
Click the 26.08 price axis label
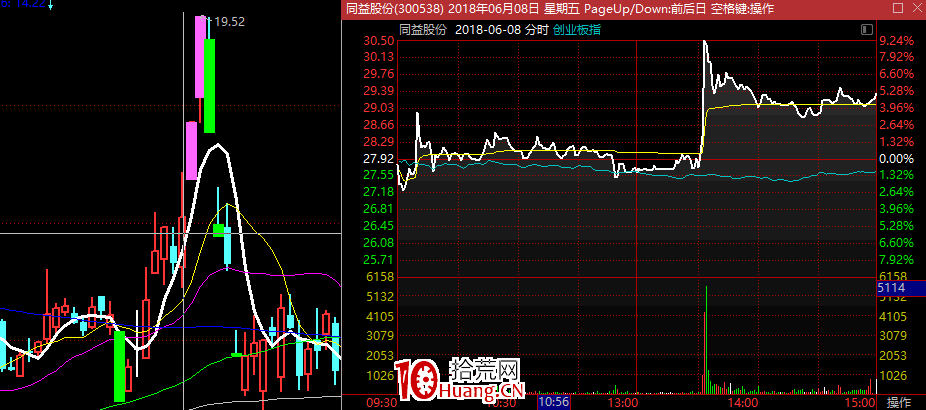380,243
